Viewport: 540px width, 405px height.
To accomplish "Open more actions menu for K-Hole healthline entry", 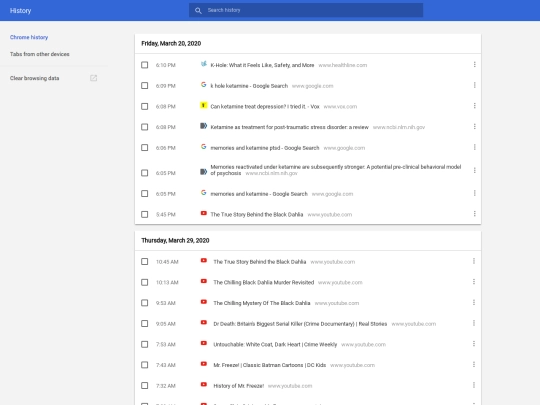I will click(475, 65).
